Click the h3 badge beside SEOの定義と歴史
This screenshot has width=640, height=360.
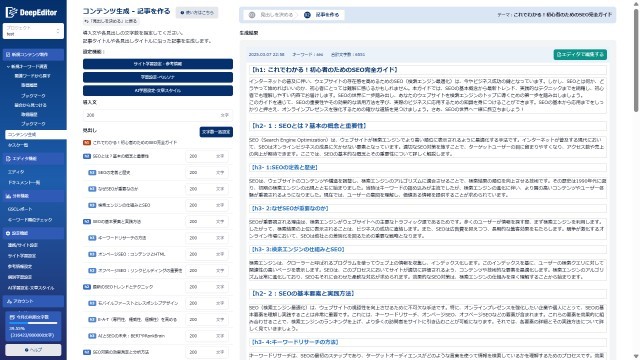pos(92,172)
